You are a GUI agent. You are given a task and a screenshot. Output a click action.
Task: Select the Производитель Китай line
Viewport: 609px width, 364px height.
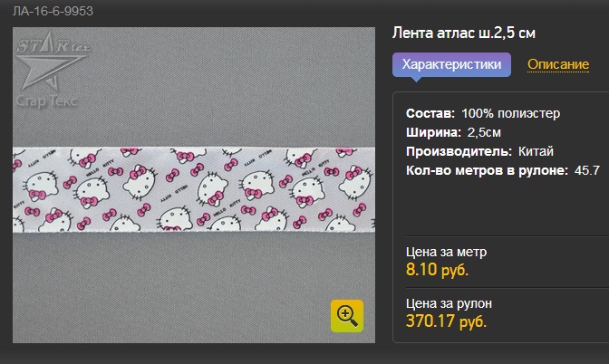coord(479,151)
